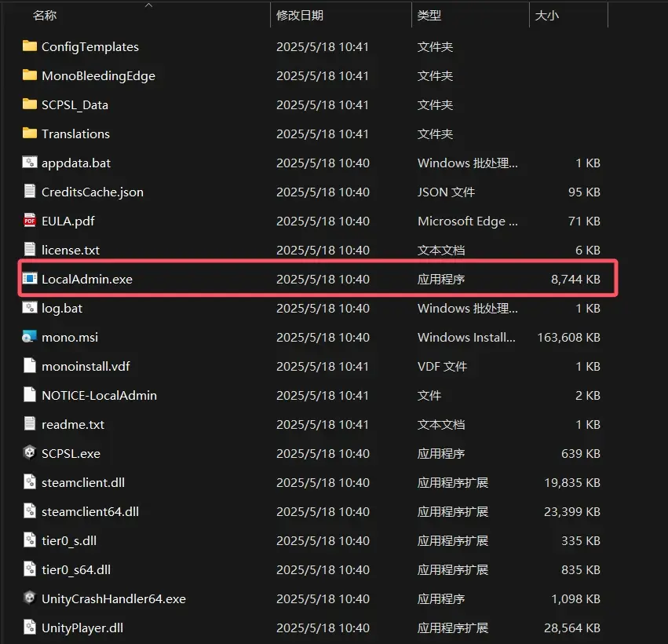The image size is (668, 644).
Task: Select steamclient.dll file name
Action: pyautogui.click(x=83, y=482)
